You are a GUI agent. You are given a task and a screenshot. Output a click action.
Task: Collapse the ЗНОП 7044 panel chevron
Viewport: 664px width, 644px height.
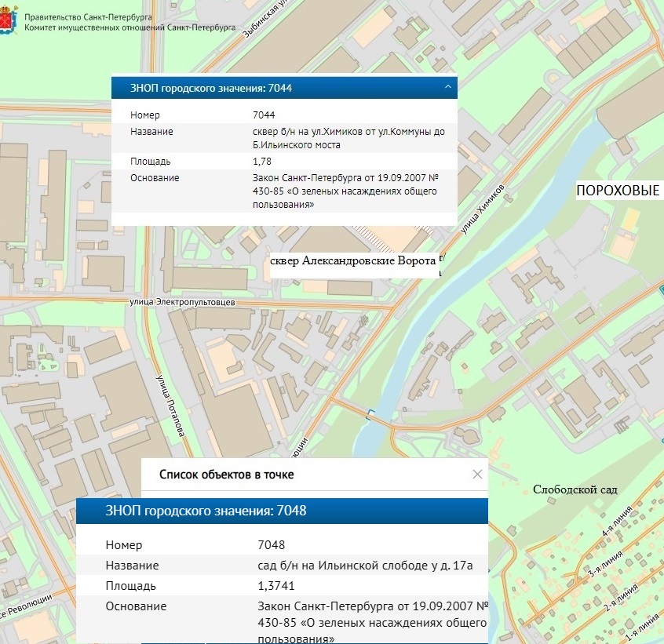pos(447,87)
